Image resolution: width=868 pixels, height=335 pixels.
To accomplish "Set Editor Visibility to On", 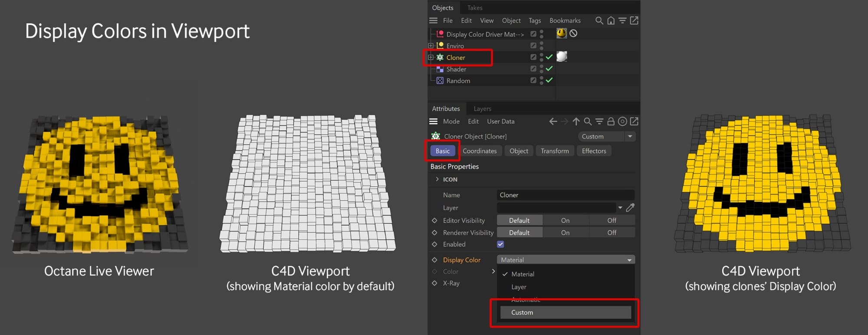I will 565,220.
